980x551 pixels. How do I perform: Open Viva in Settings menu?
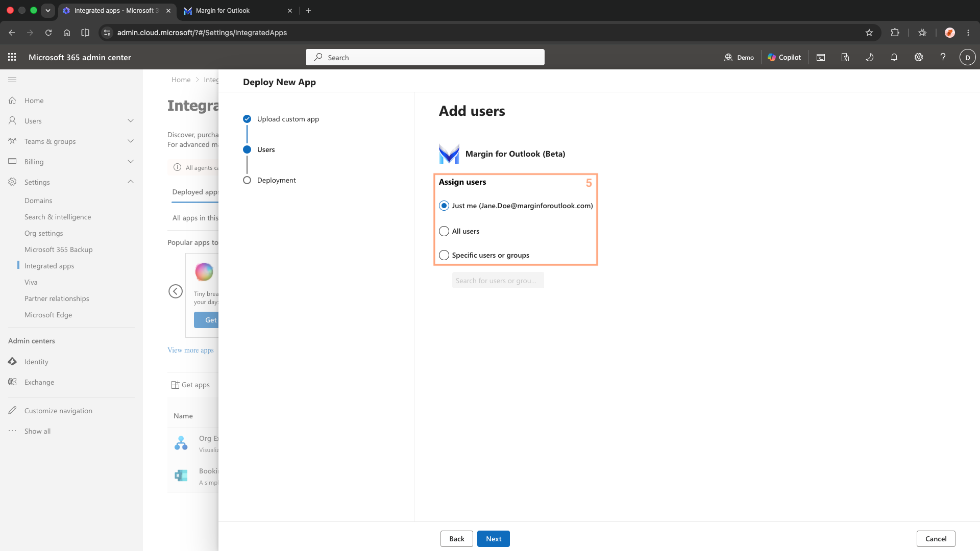pos(31,282)
